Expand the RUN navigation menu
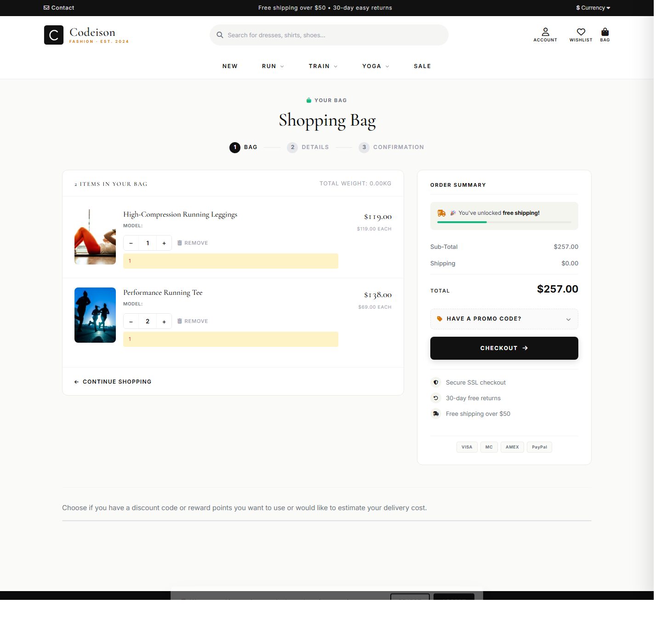 click(272, 66)
